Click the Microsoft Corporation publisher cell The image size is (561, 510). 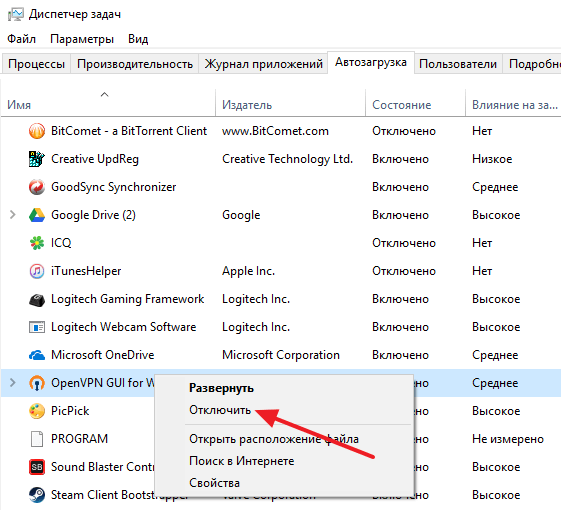coord(281,355)
